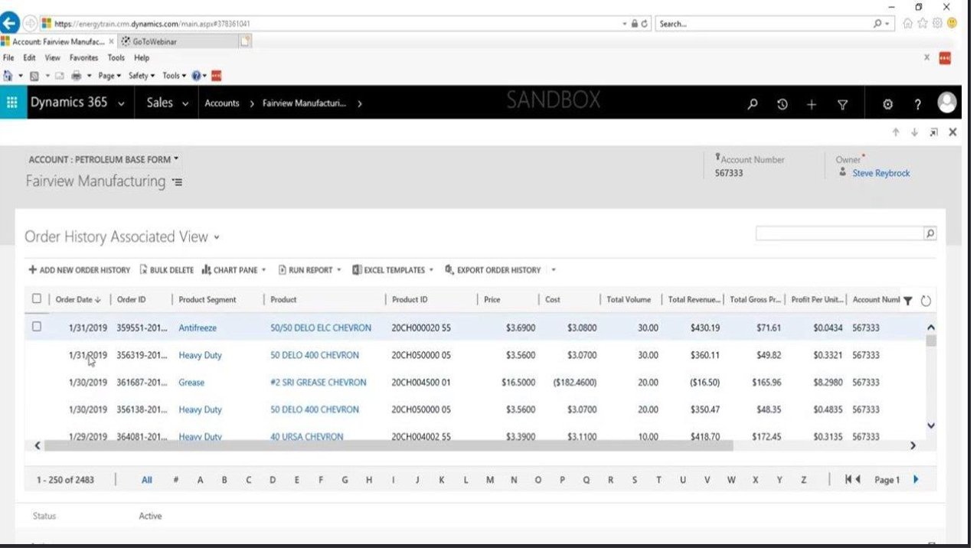Click the grid filter funnel icon
Image resolution: width=980 pixels, height=551 pixels.
[908, 301]
